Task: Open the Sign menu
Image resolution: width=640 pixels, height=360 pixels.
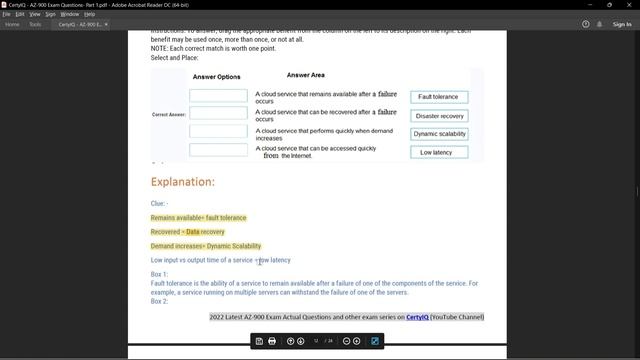Action: coord(50,14)
